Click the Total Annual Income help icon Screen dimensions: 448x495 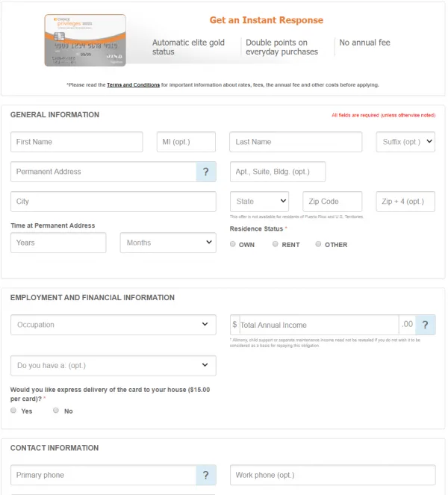coord(426,325)
